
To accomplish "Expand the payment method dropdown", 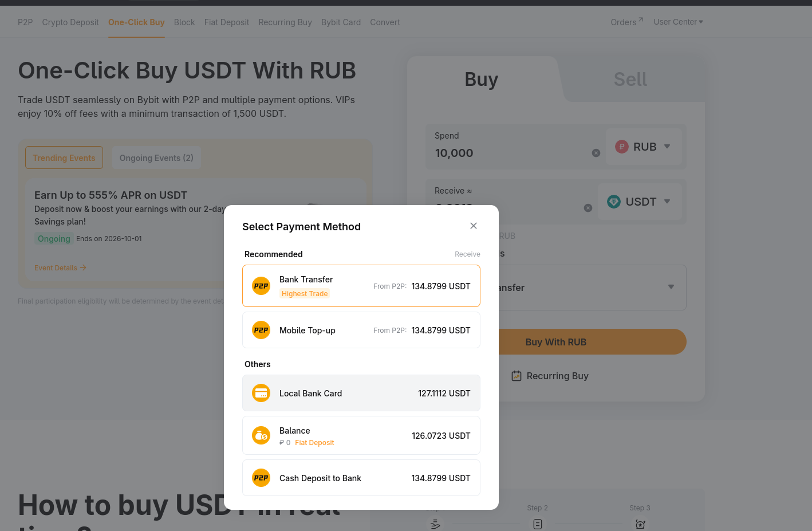I will point(671,287).
